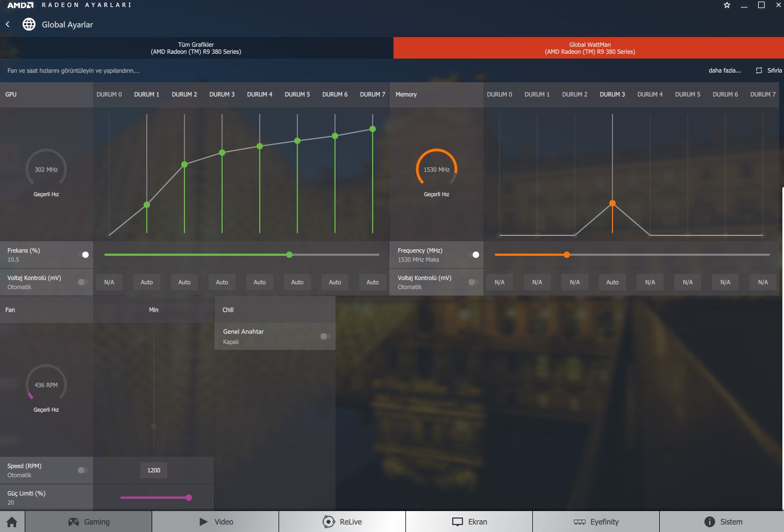784x532 pixels.
Task: Click GPU DURUM 4 Auto voltage field
Action: coord(260,282)
